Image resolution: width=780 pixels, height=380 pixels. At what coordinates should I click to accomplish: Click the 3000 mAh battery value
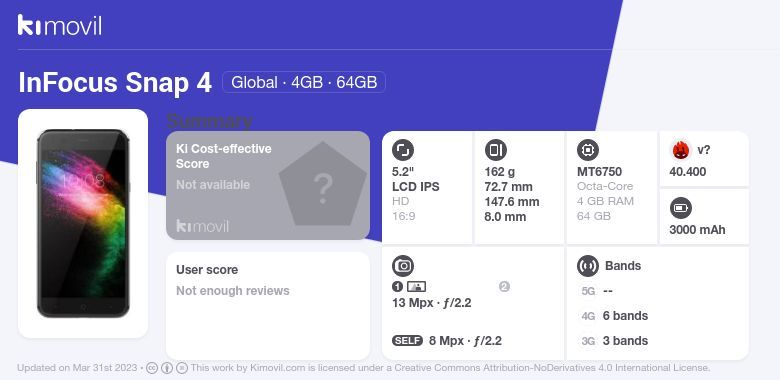point(697,230)
